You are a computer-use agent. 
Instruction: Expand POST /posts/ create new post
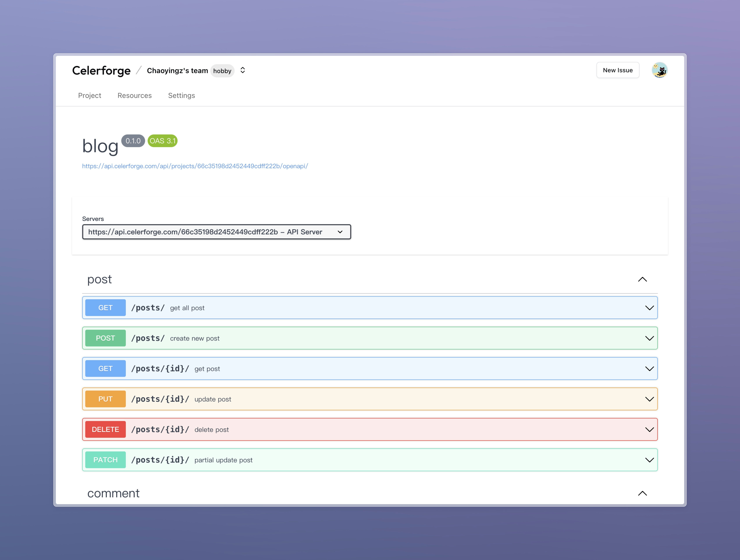click(x=649, y=338)
